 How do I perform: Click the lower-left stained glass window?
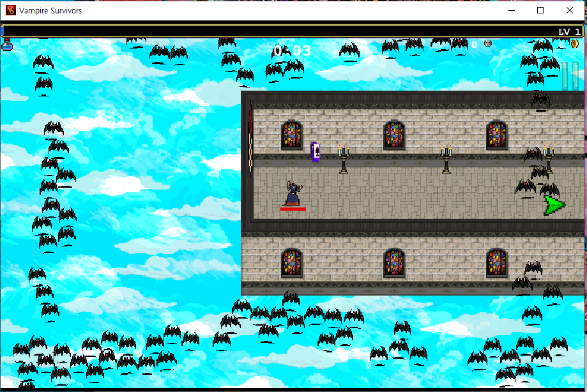click(292, 263)
